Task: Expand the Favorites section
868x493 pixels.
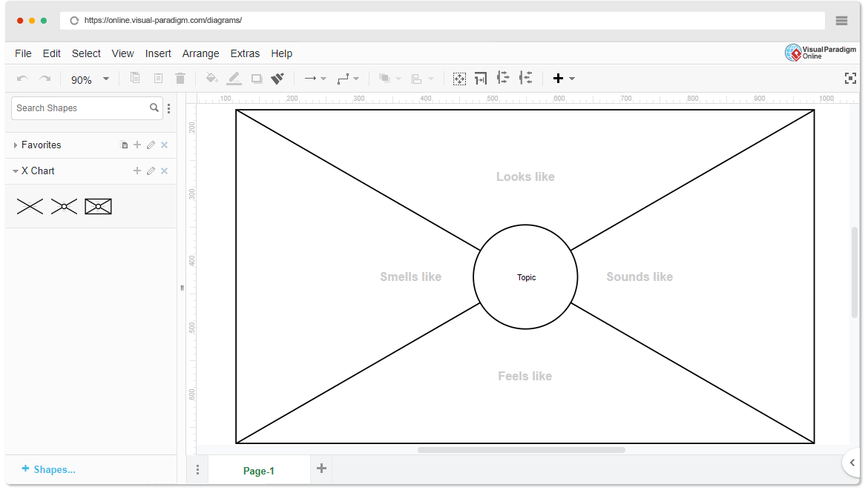Action: coord(16,145)
